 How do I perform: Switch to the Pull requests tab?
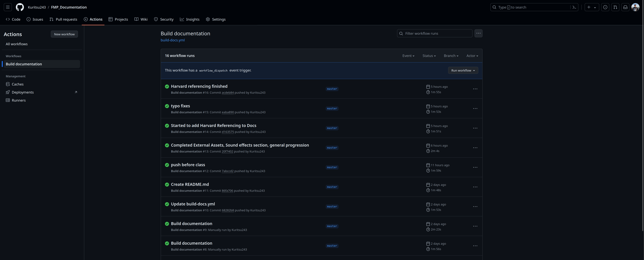[63, 19]
